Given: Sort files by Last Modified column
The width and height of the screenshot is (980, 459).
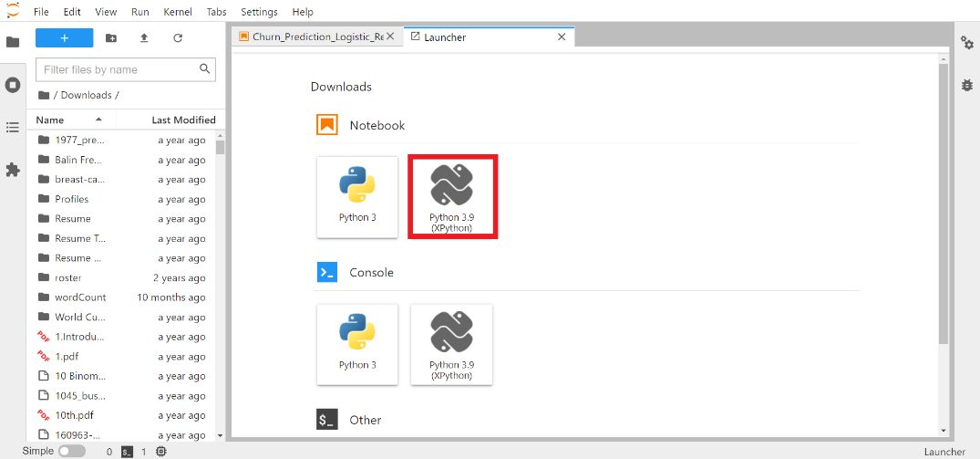Looking at the screenshot, I should [x=183, y=120].
